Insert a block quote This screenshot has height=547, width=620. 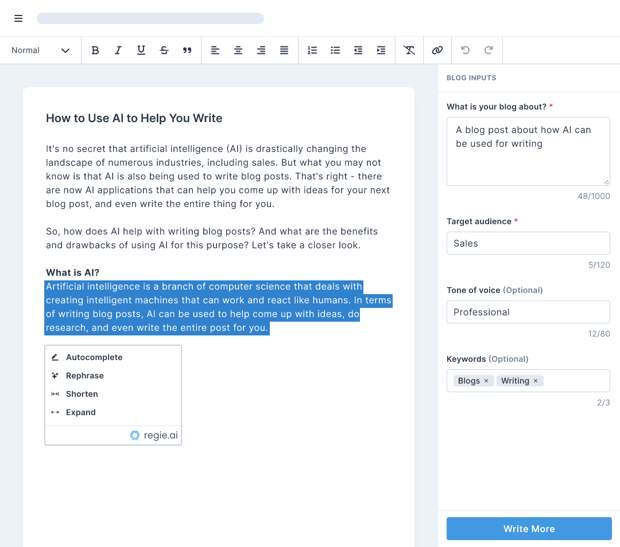click(187, 50)
